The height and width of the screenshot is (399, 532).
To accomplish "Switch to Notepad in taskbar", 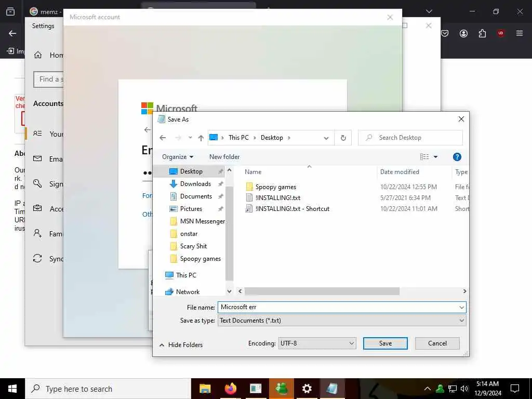I will [332, 389].
